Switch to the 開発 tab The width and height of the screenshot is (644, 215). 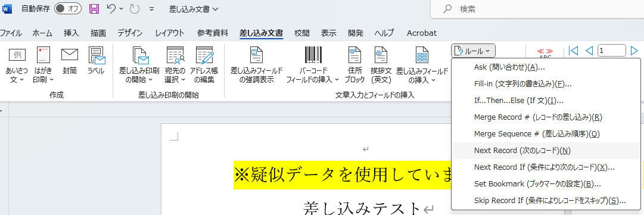(x=356, y=33)
